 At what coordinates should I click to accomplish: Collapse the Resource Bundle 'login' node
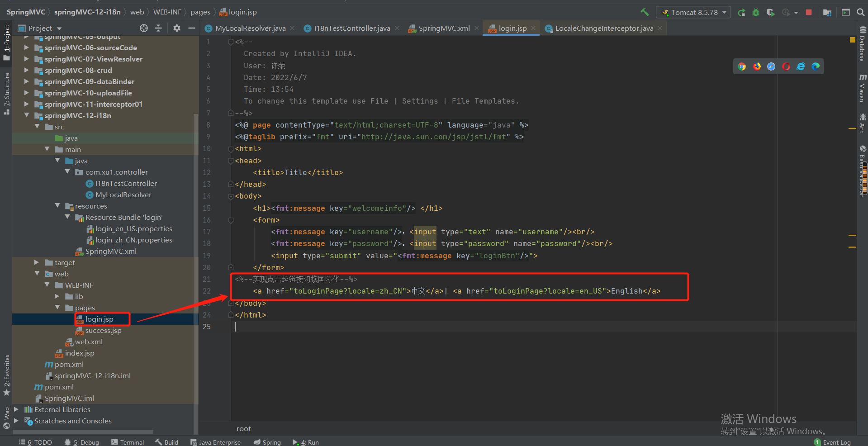(x=67, y=217)
